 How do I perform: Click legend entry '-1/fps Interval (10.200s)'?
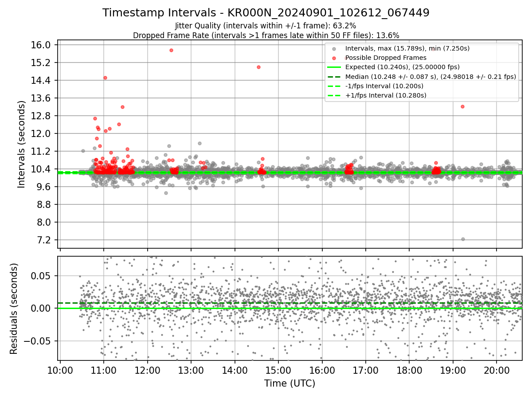(384, 86)
